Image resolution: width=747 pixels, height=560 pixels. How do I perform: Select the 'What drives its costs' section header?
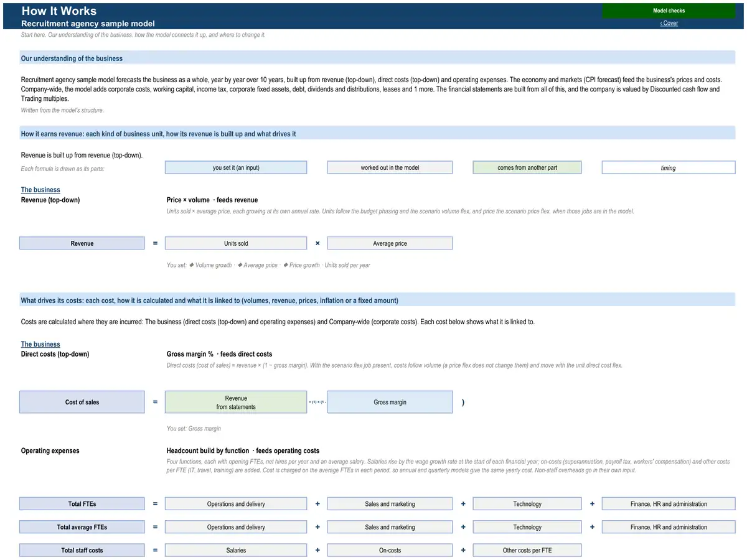click(x=377, y=301)
